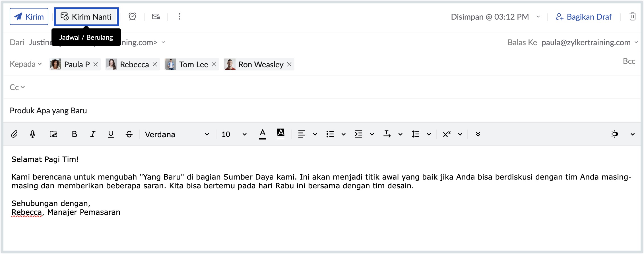Click the envelope lock encryption icon

[156, 16]
